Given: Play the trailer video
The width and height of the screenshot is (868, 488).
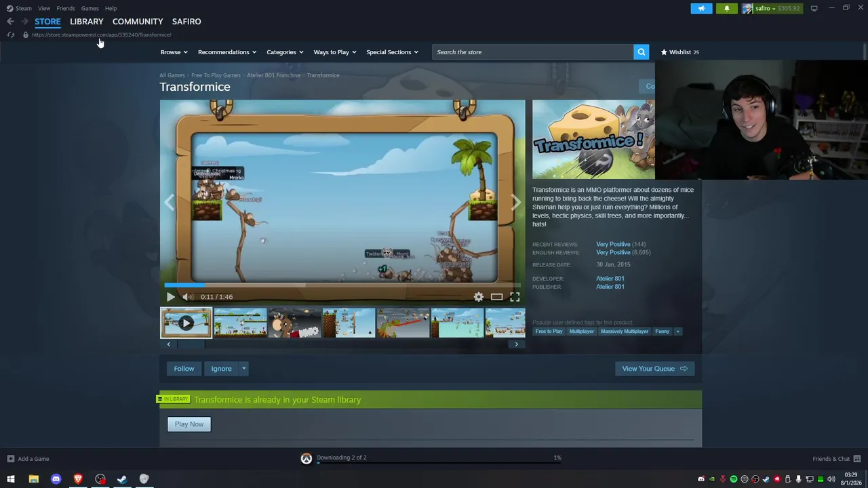Looking at the screenshot, I should point(170,297).
